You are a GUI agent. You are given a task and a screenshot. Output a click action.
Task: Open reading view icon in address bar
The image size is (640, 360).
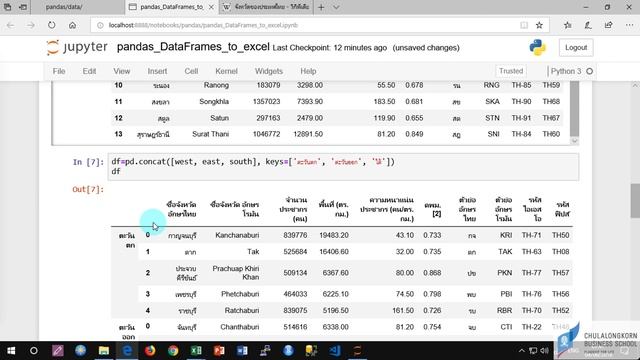tap(524, 25)
